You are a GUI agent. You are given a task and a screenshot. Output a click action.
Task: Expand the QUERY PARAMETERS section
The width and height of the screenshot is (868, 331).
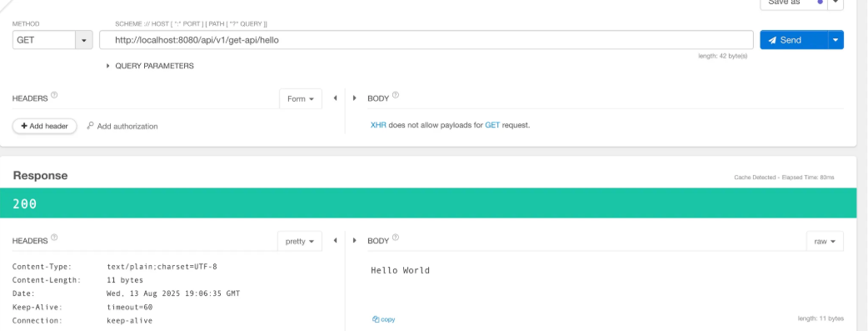pos(149,65)
